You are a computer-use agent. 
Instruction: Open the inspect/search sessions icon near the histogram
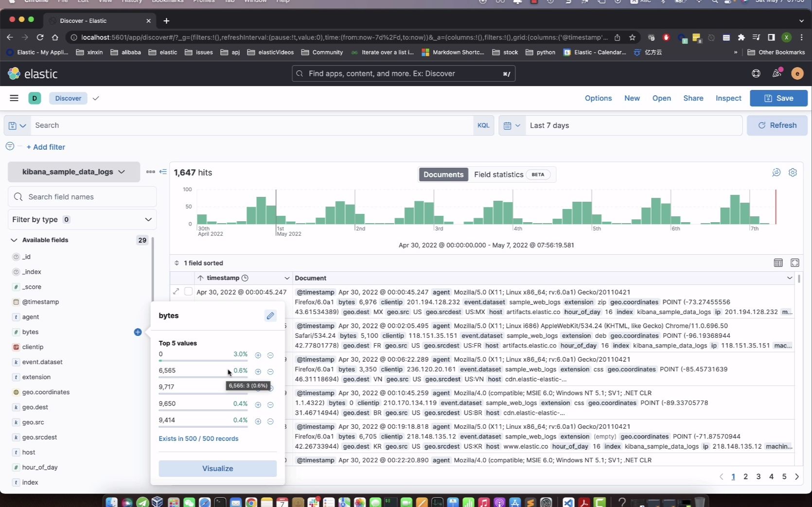coord(776,173)
